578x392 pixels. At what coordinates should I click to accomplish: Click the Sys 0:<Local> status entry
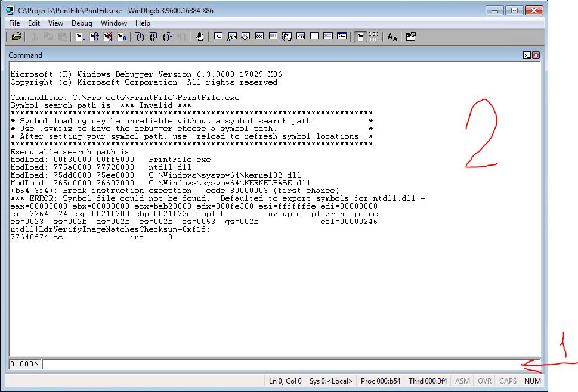330,381
